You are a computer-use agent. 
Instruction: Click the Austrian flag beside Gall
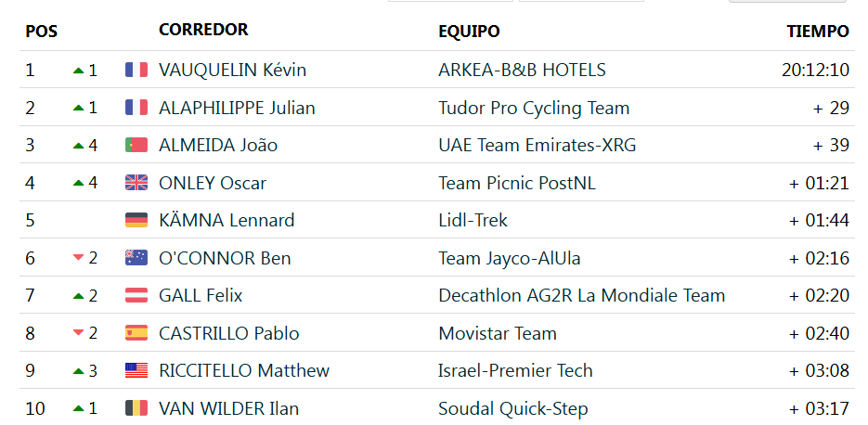tap(136, 295)
